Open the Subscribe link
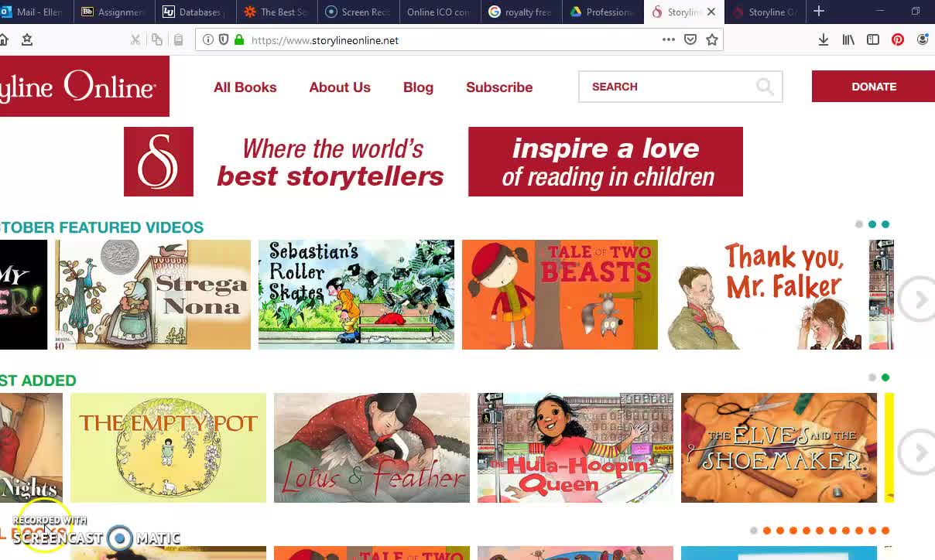 pyautogui.click(x=499, y=87)
